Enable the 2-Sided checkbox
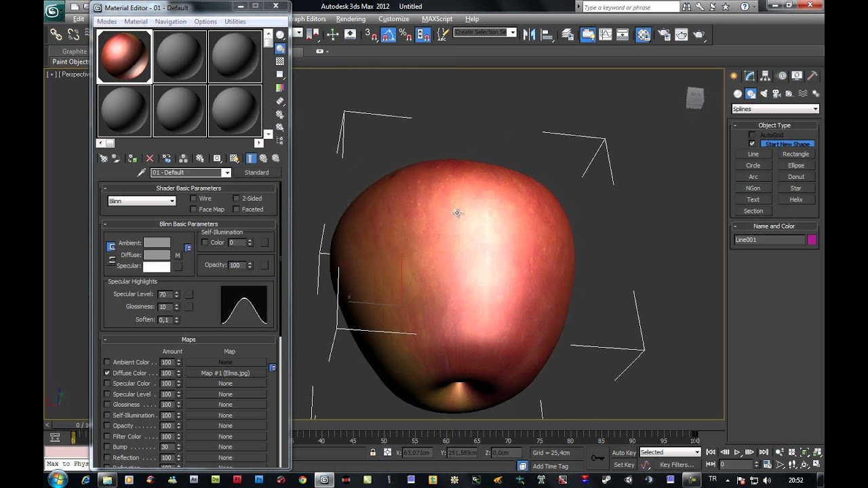The width and height of the screenshot is (868, 488). [x=237, y=199]
